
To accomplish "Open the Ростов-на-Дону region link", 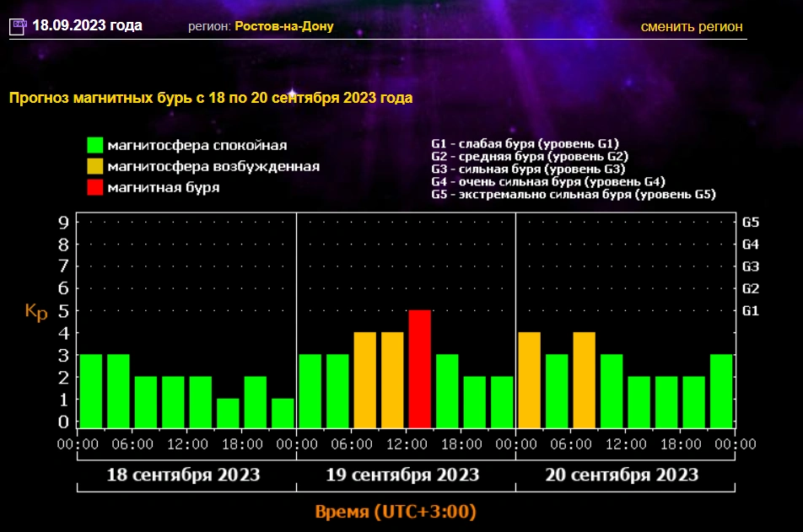I will click(x=284, y=26).
